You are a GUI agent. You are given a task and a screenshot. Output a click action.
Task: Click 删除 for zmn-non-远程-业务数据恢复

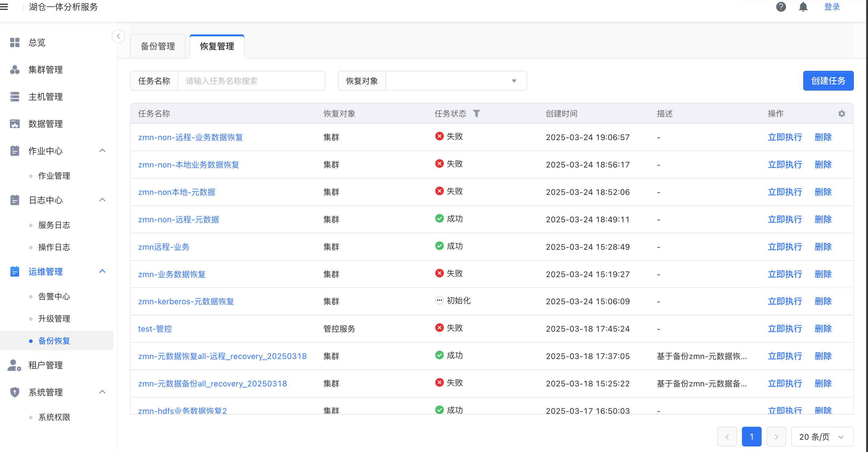coord(823,137)
